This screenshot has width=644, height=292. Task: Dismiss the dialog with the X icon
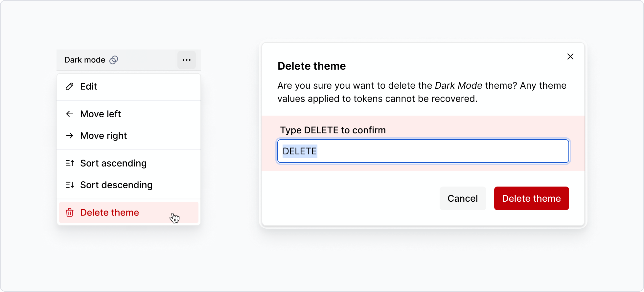click(x=570, y=56)
